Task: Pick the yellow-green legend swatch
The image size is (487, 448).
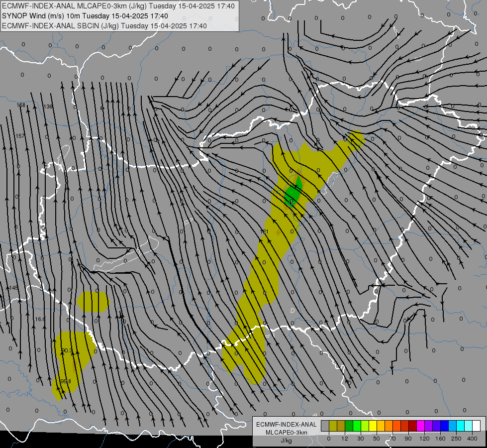Action: (365, 426)
